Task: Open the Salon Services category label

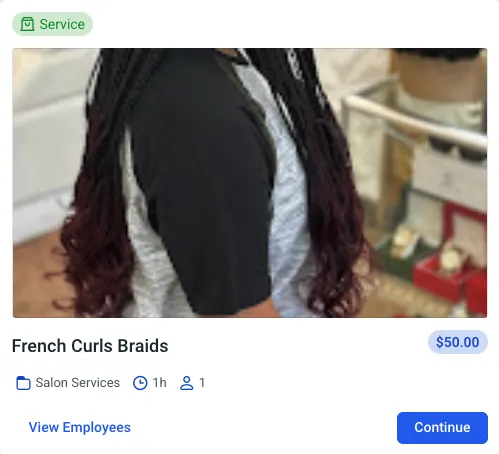Action: click(x=78, y=383)
